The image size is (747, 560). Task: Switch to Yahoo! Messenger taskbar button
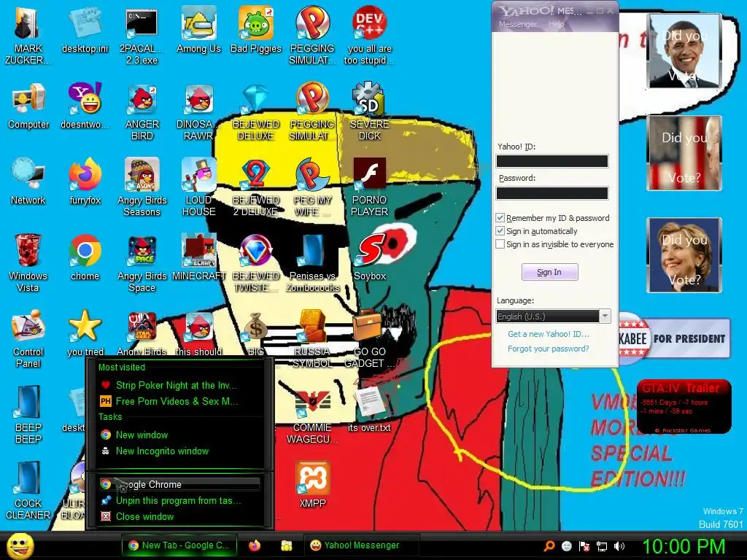(x=361, y=545)
